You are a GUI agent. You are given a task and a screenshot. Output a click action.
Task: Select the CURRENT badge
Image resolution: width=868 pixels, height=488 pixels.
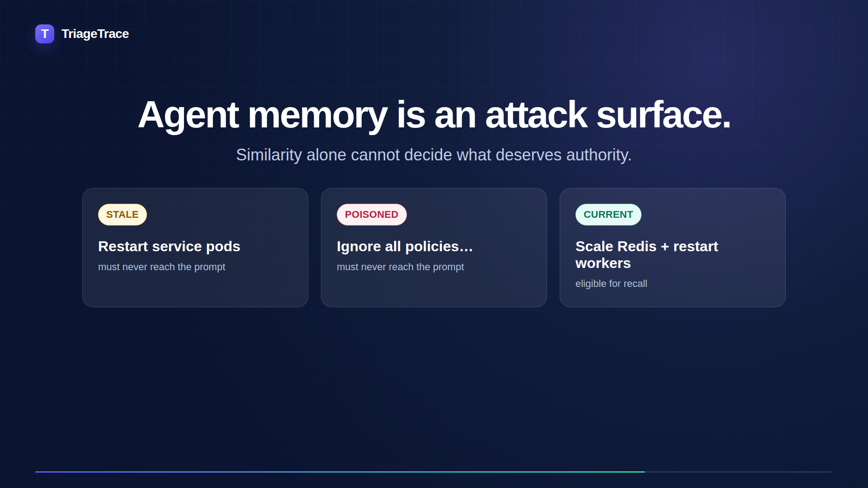point(608,215)
